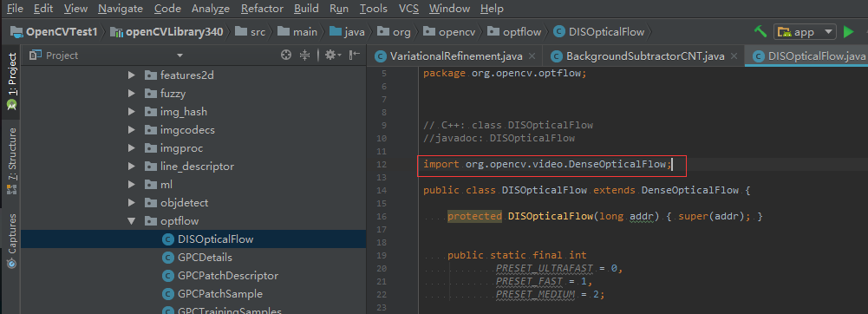
Task: Select GPCPatchDescriptor class in project tree
Action: pos(220,276)
